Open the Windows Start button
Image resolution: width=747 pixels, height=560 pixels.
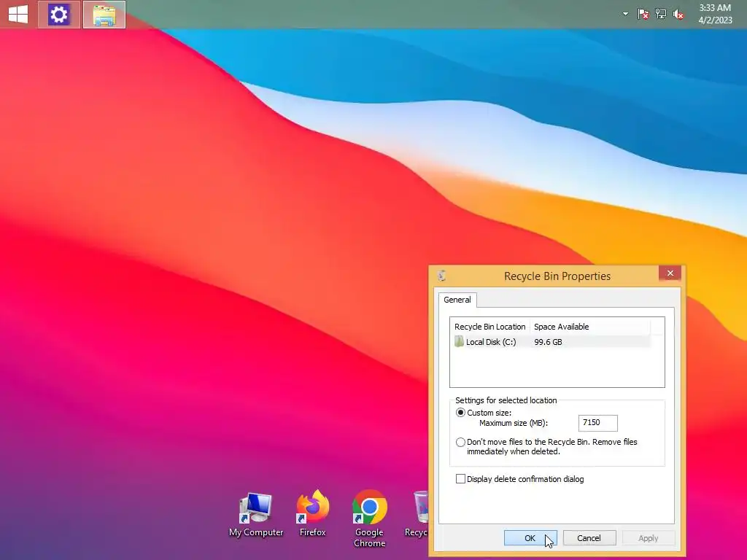(x=18, y=15)
